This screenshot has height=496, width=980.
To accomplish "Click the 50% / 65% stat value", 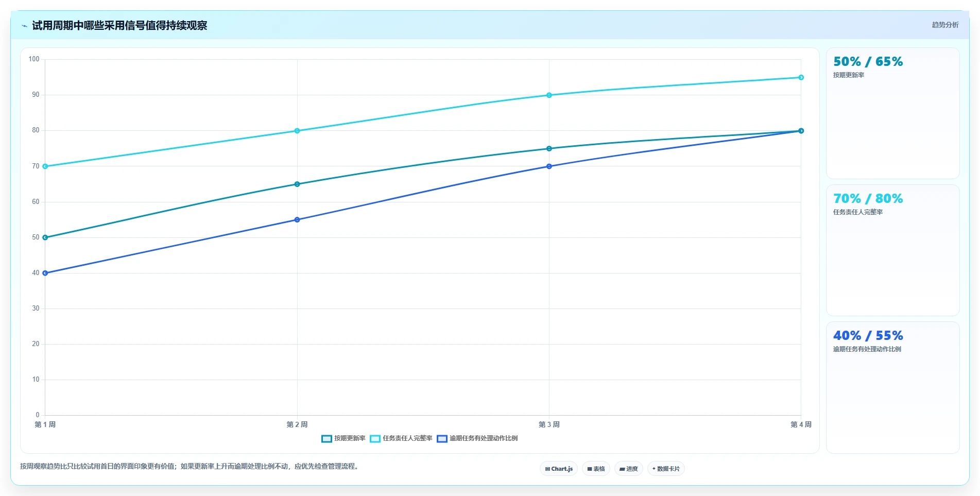I will click(868, 62).
